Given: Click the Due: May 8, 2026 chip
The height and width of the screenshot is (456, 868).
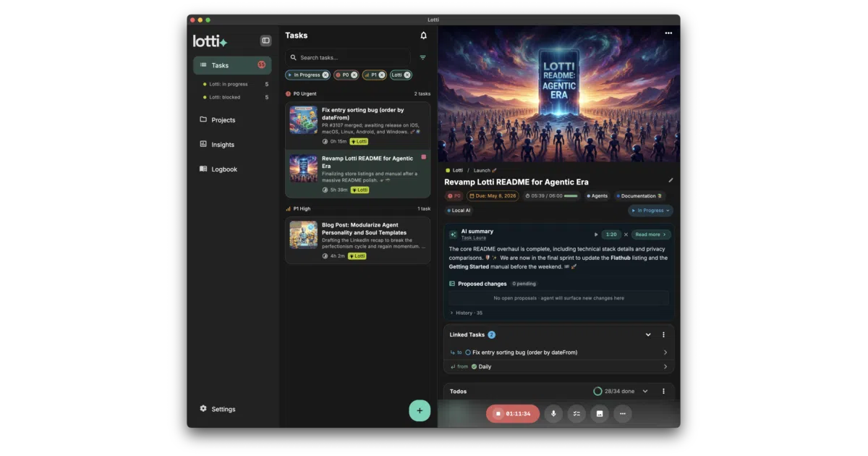Looking at the screenshot, I should pyautogui.click(x=493, y=196).
